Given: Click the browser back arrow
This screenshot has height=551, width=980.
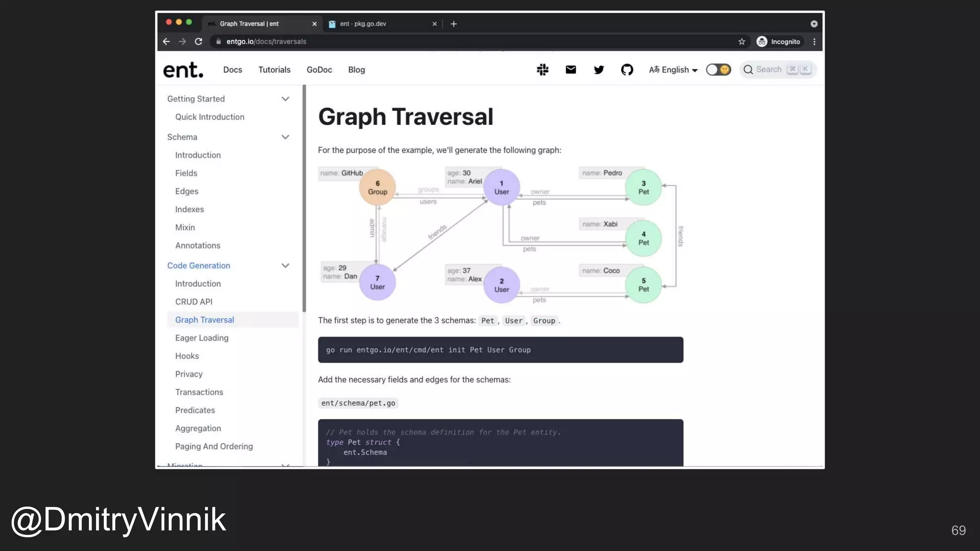Looking at the screenshot, I should click(x=167, y=42).
